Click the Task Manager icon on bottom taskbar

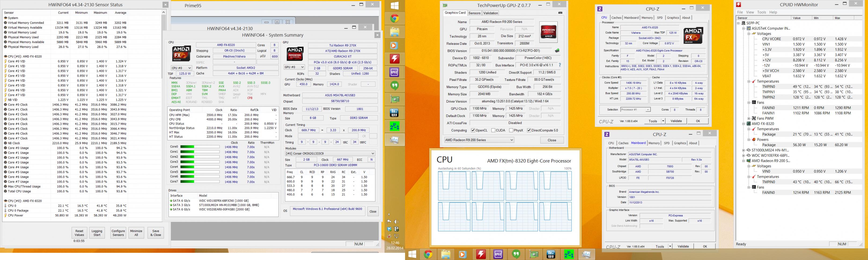(x=586, y=254)
